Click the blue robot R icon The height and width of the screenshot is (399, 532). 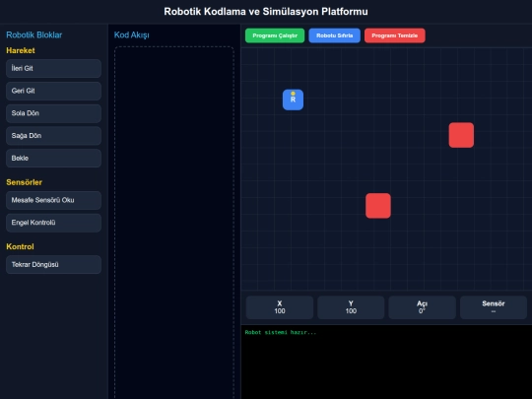[294, 100]
